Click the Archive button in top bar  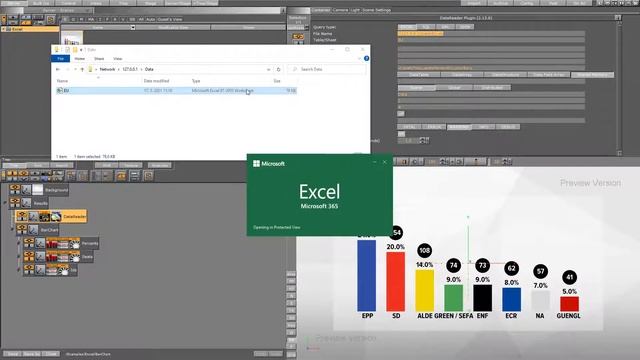[500, 3]
